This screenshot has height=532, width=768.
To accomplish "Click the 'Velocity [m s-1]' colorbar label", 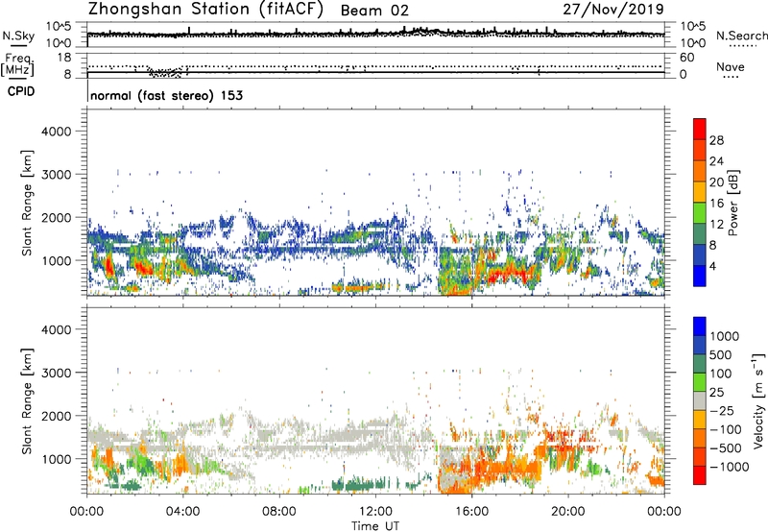I will pos(758,400).
